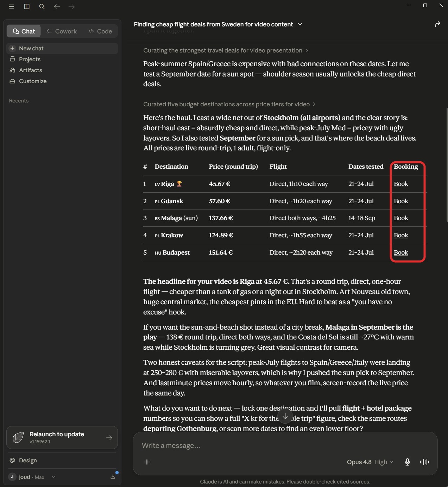
Task: Expand the joud account menu chevron
Action: click(x=53, y=477)
